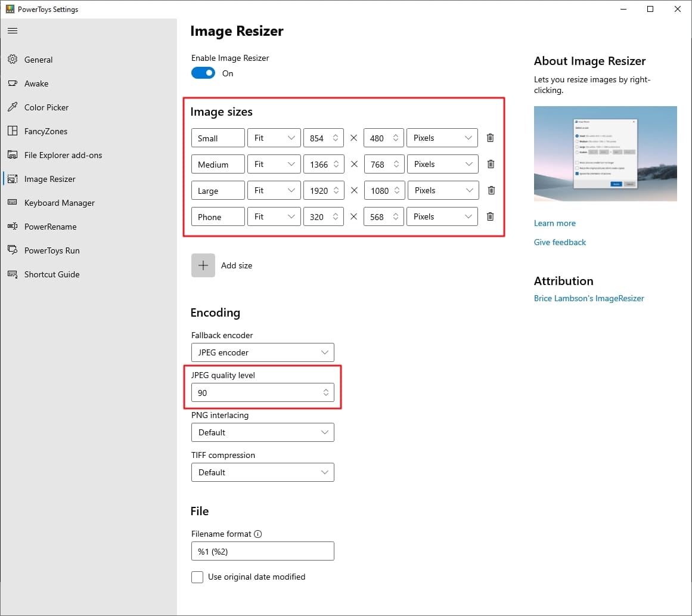This screenshot has width=692, height=616.
Task: Delete the Medium size preset via trash icon
Action: point(491,164)
